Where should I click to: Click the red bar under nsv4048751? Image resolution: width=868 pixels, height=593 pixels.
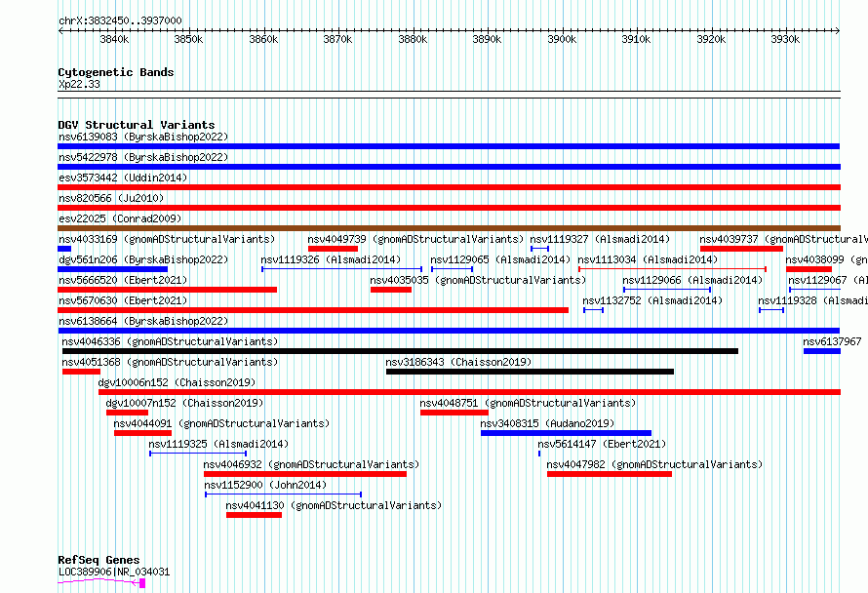point(454,413)
